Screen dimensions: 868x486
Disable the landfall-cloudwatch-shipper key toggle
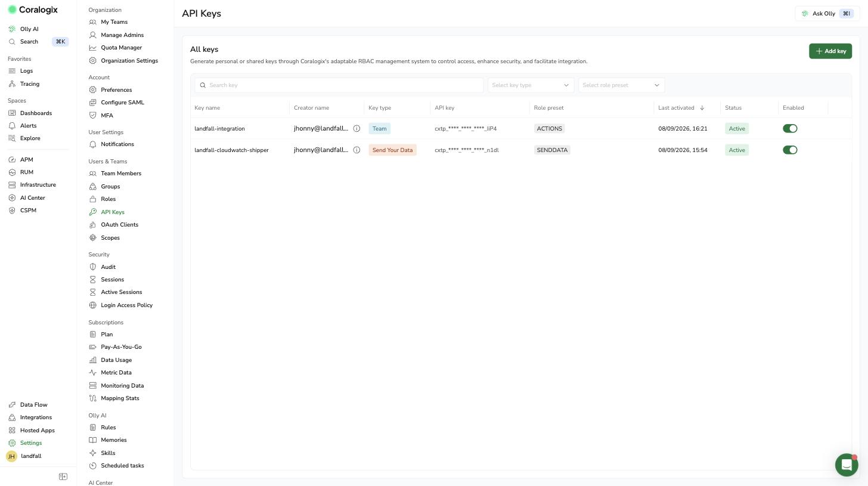(790, 150)
